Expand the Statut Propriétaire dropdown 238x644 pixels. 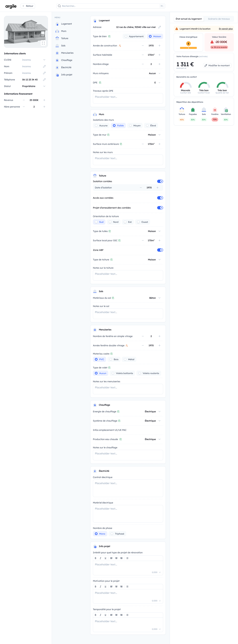44,86
